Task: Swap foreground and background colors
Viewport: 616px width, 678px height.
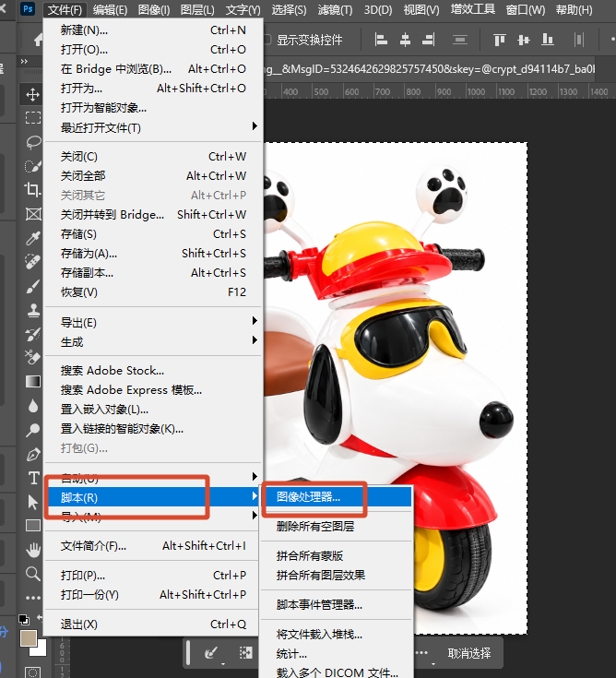Action: click(x=40, y=617)
